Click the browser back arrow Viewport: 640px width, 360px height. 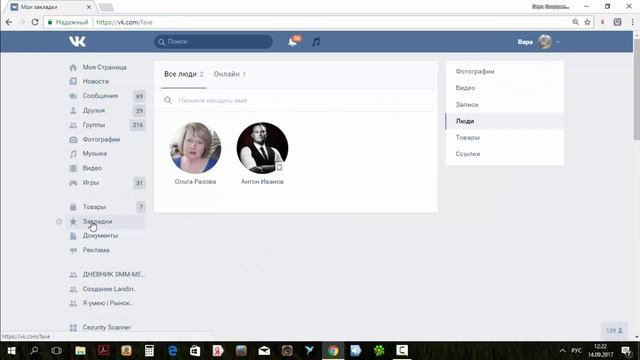(9, 22)
